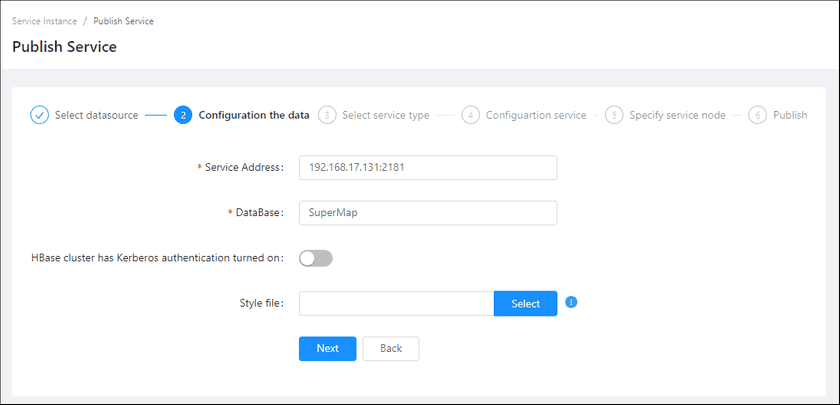Click the step 4 circle icon

pos(471,115)
